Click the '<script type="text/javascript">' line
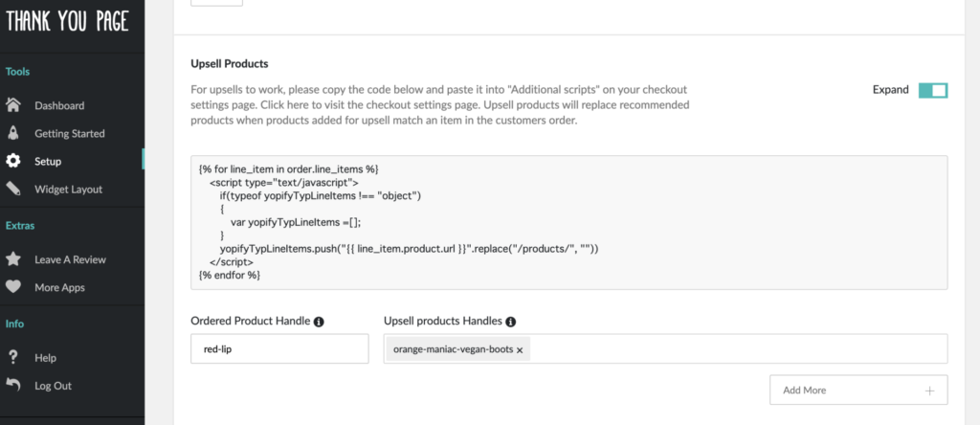Image resolution: width=980 pixels, height=425 pixels. [x=283, y=183]
